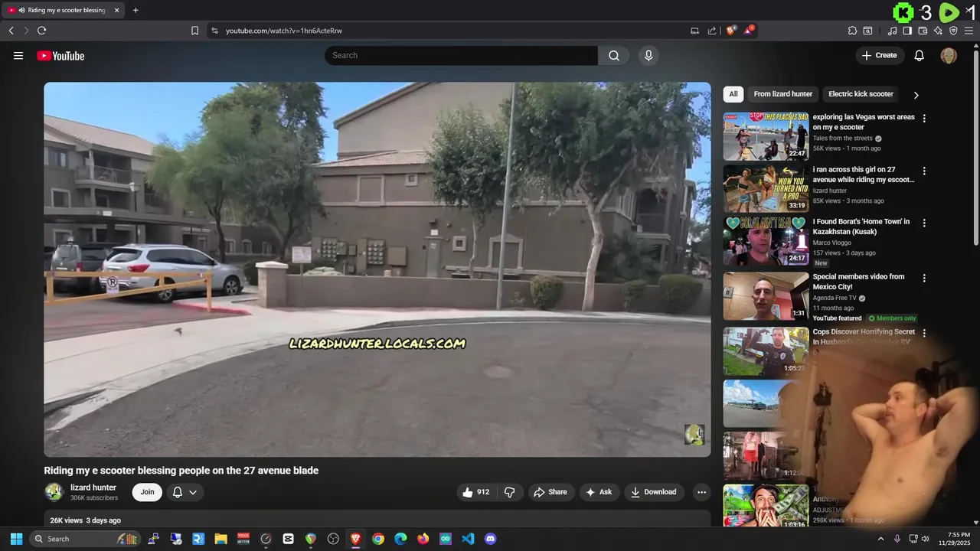Open Brave playlist music note icon
The width and height of the screenshot is (980, 551).
(x=892, y=31)
